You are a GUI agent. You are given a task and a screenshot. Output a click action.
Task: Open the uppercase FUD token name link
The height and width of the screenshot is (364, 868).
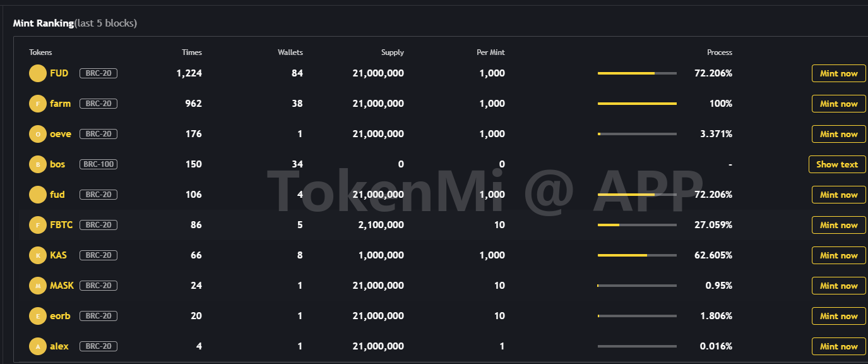coord(59,73)
